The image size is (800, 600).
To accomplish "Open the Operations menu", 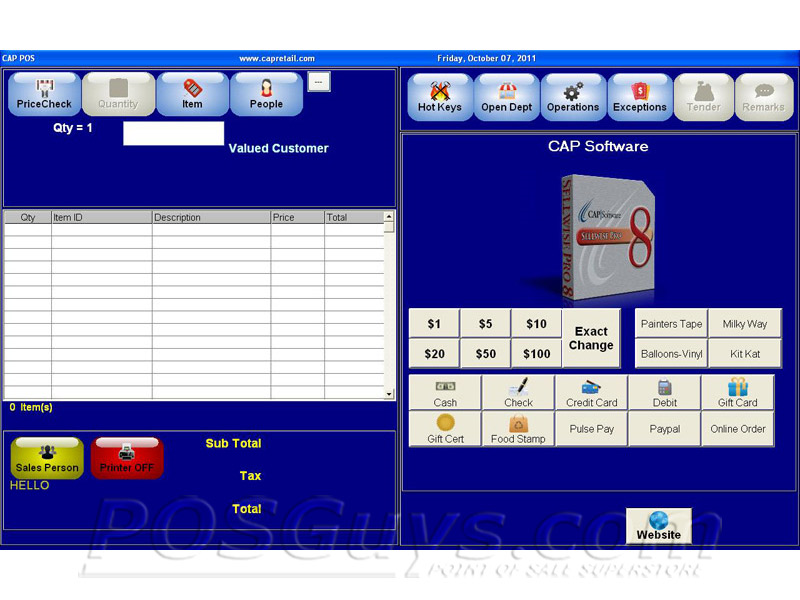I will [x=573, y=97].
